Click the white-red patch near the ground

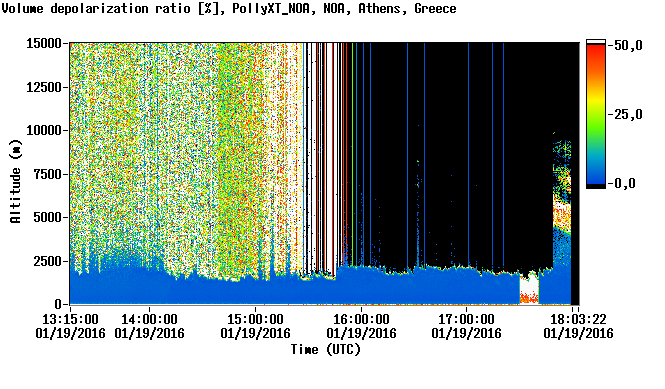tap(529, 292)
